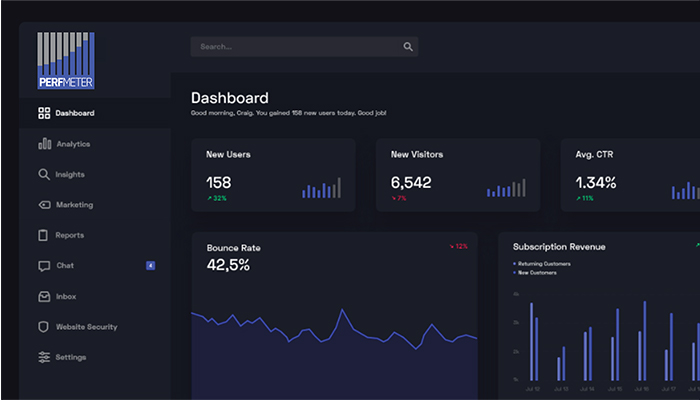
Task: Click the New Users mini bar chart
Action: click(321, 188)
